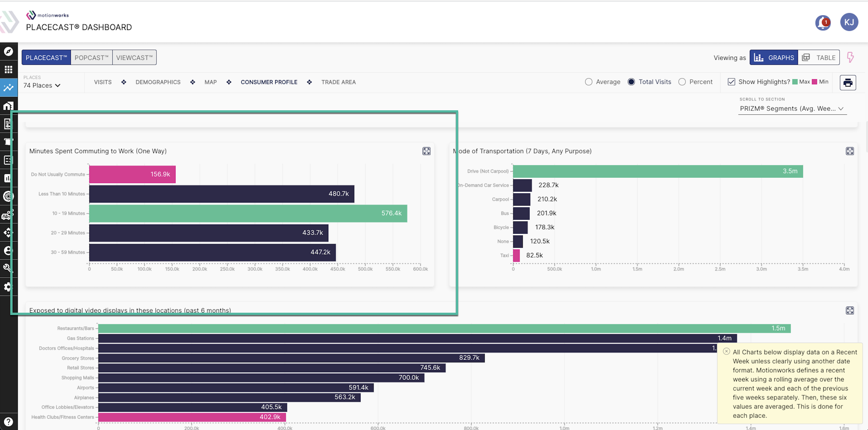Click the Less Than 10 Minutes bar

tap(222, 194)
